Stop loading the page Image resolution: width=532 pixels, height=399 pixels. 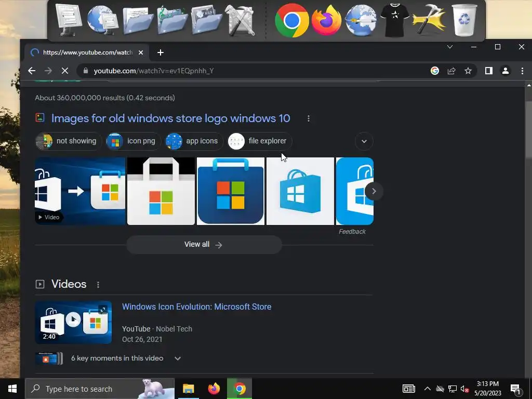pos(65,71)
